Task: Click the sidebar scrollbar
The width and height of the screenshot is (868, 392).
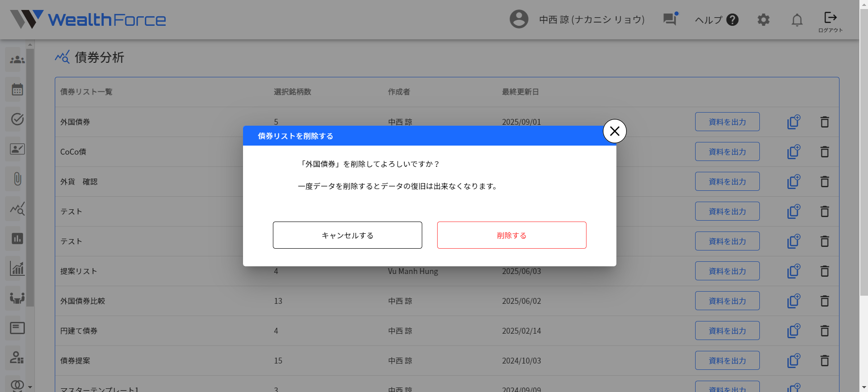Action: [30, 177]
